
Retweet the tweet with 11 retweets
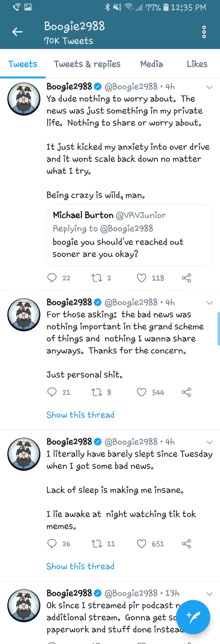pos(96,544)
